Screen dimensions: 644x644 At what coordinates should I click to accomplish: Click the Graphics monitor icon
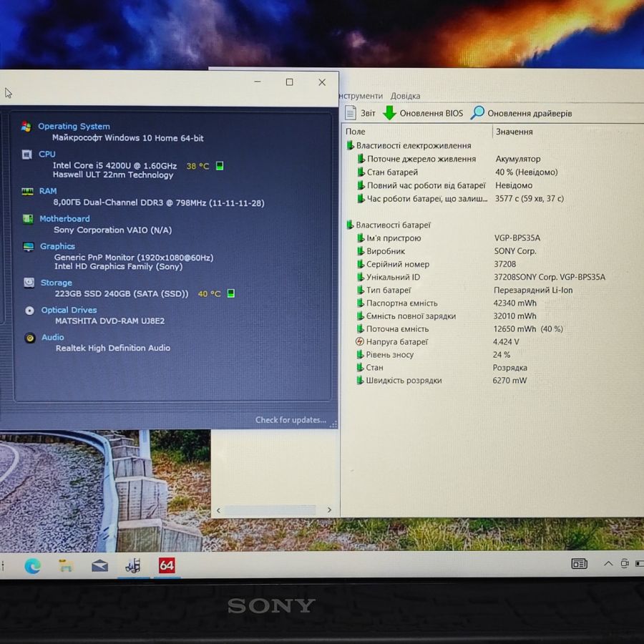pyautogui.click(x=29, y=246)
